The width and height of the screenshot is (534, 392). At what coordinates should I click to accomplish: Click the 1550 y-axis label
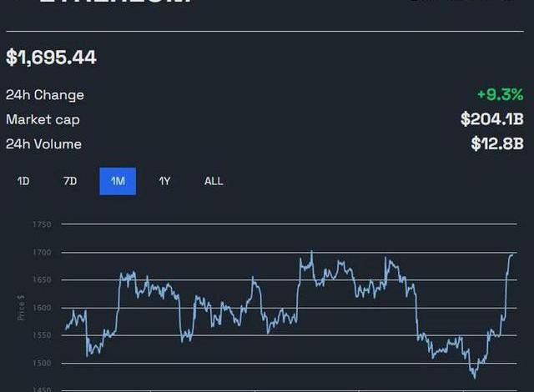coord(43,335)
